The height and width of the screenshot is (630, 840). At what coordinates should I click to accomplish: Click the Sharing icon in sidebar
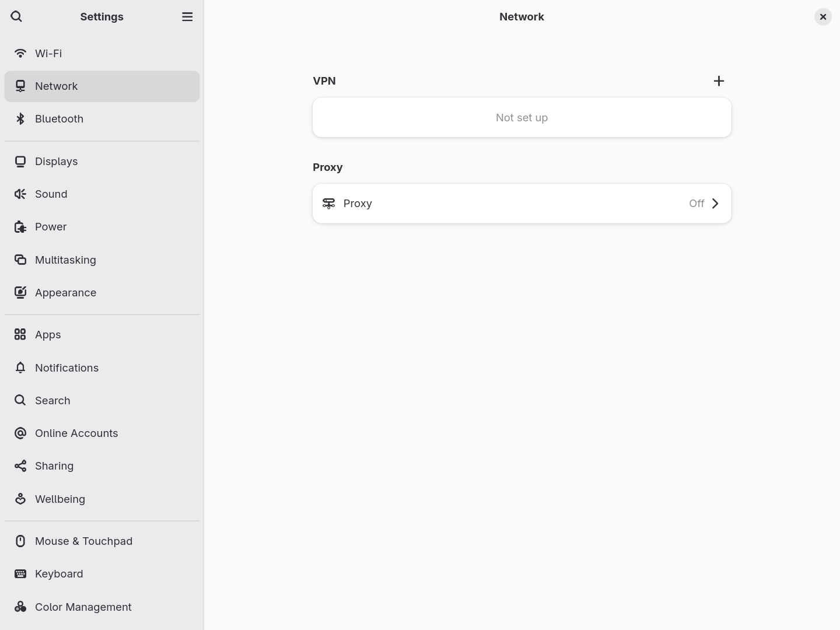20,466
